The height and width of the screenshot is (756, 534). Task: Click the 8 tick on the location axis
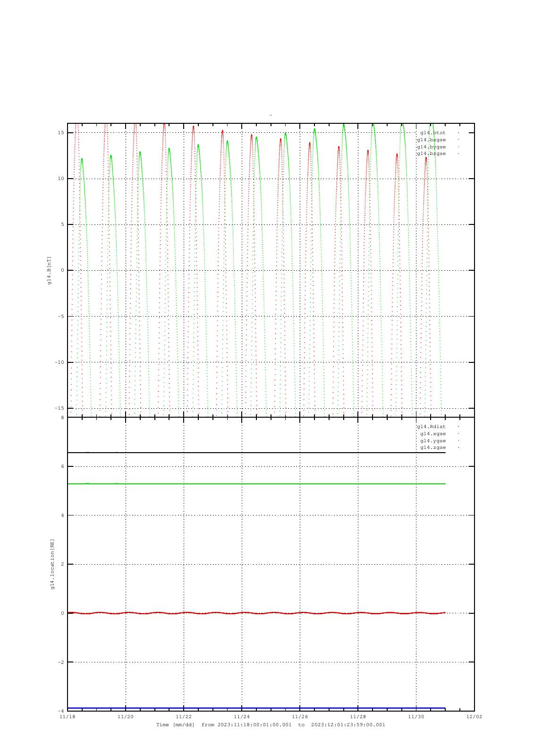click(62, 418)
